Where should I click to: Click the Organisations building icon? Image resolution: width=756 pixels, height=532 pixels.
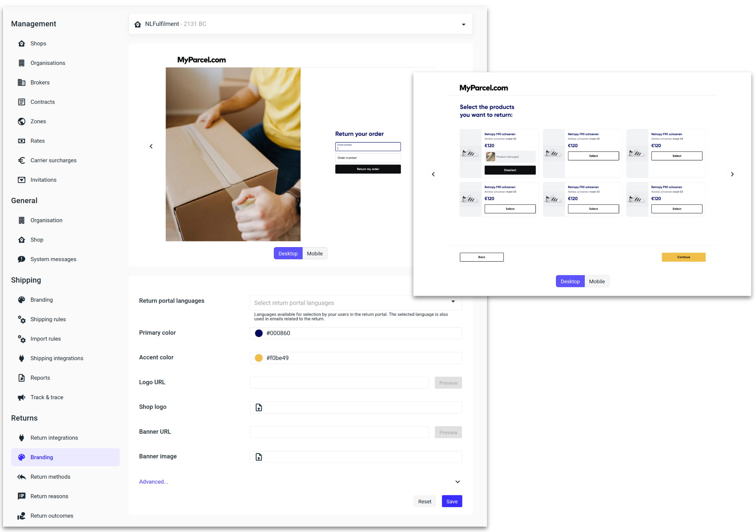(22, 63)
